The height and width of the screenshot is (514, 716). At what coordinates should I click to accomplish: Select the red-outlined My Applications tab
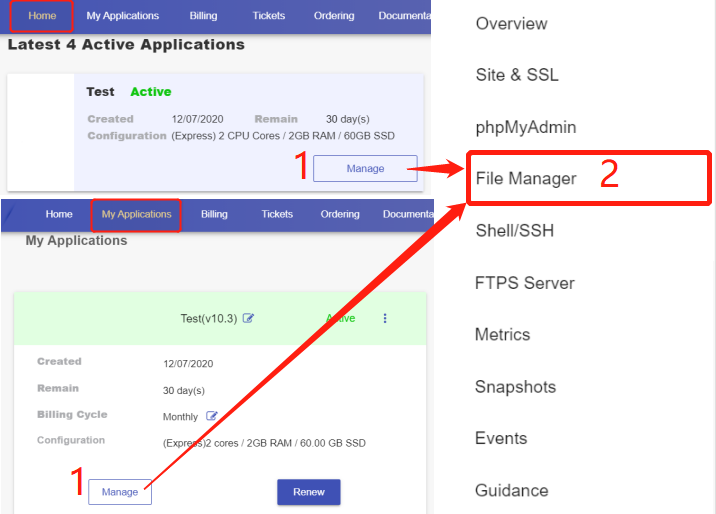(136, 214)
